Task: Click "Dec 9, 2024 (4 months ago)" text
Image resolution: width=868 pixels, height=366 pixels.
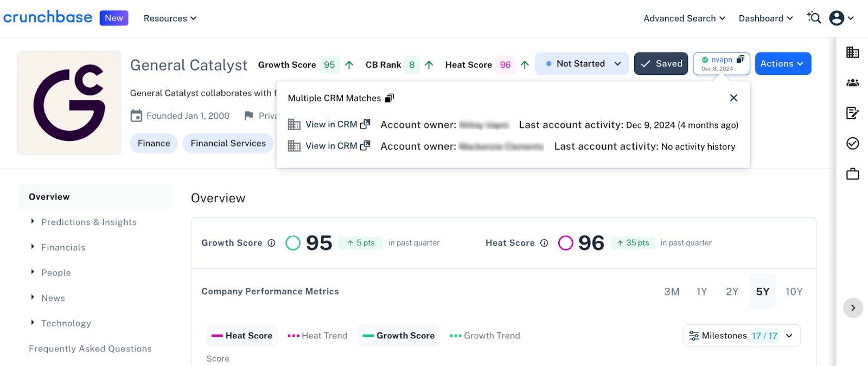Action: click(682, 125)
